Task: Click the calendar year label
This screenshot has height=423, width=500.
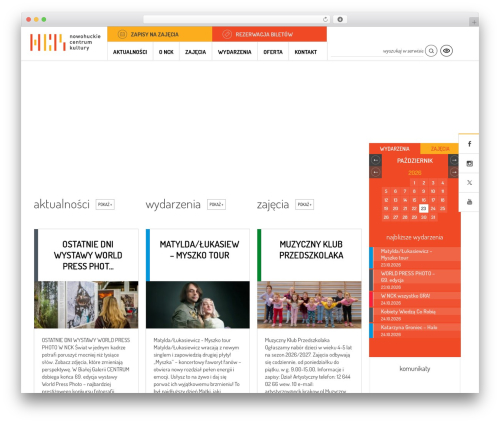Action: point(415,173)
